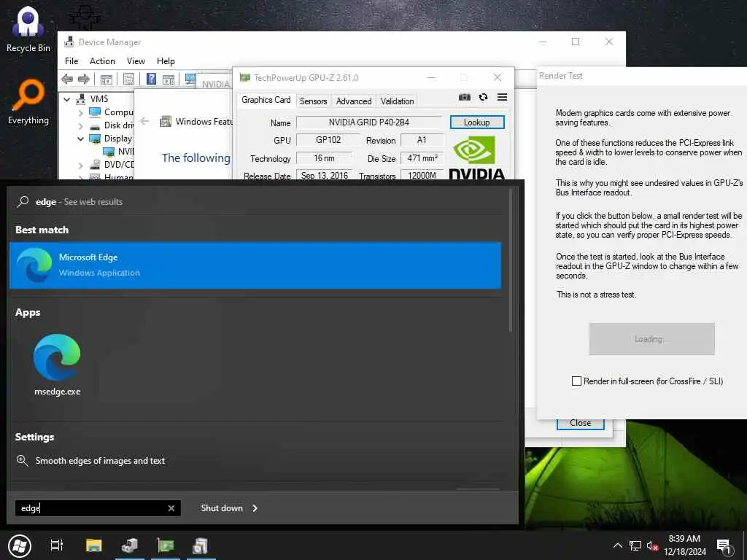Click the blue Help question mark toolbar icon
This screenshot has width=747, height=560.
[x=151, y=79]
